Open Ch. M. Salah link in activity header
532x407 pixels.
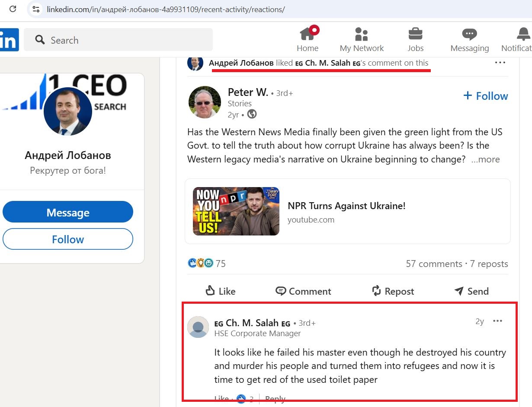point(328,63)
